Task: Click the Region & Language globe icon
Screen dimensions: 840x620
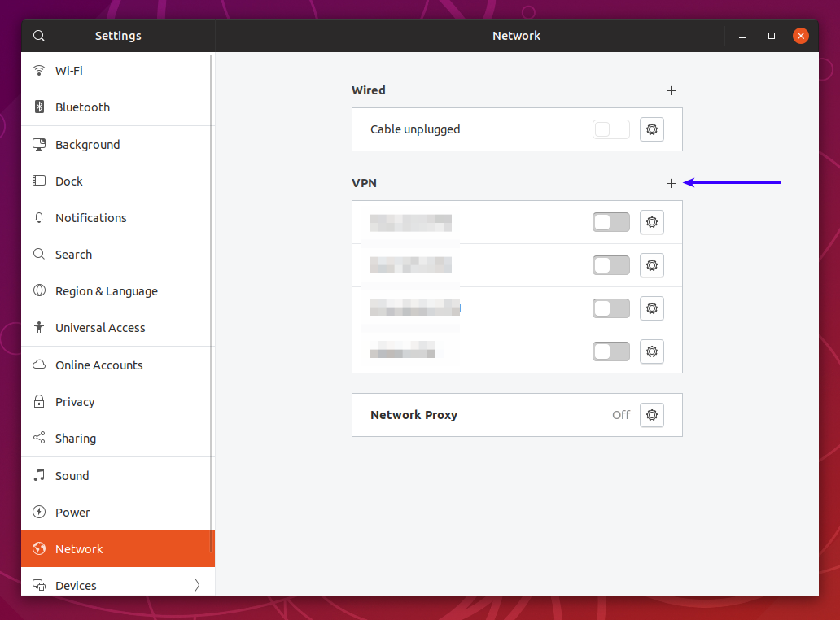Action: pos(39,290)
